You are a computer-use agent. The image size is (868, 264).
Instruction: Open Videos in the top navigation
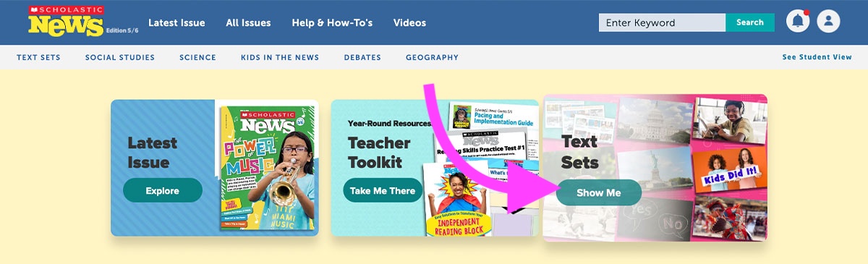coord(409,22)
